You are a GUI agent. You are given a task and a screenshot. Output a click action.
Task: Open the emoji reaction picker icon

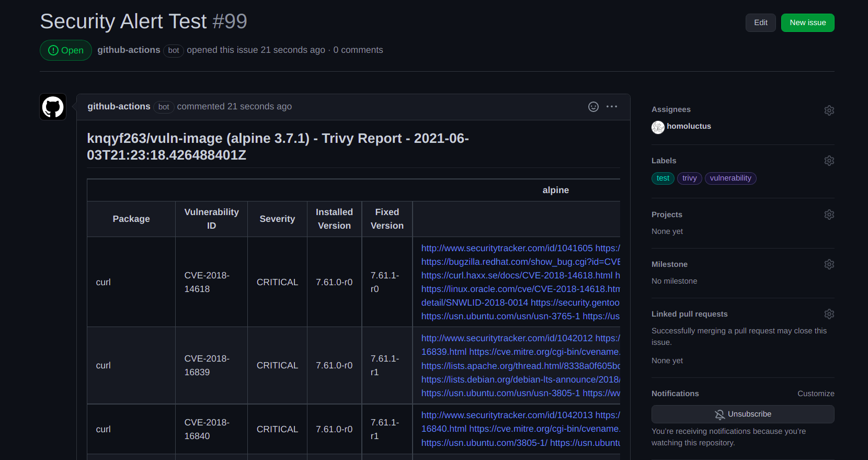coord(593,107)
